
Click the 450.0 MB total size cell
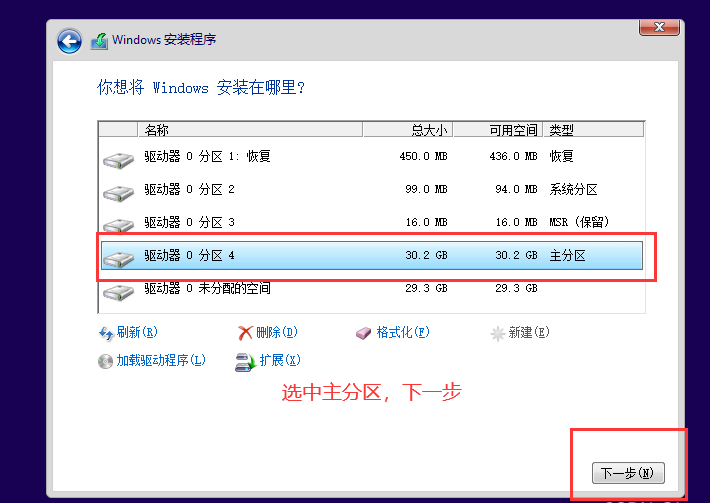coord(423,157)
